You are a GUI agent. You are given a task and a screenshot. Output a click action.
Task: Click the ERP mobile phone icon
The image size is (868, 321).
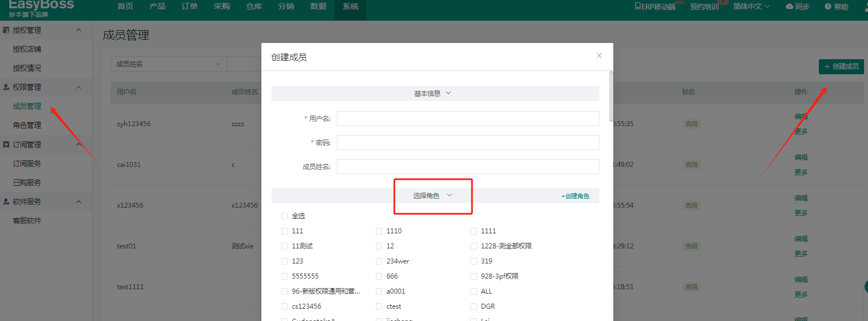pyautogui.click(x=637, y=6)
